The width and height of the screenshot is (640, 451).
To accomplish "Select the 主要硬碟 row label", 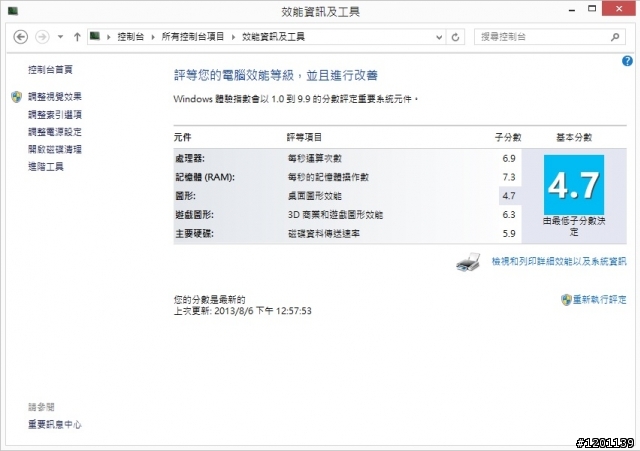I will (x=194, y=234).
